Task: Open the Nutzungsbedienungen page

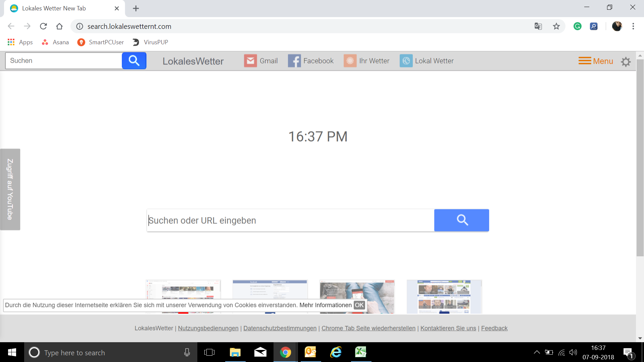Action: [x=208, y=328]
